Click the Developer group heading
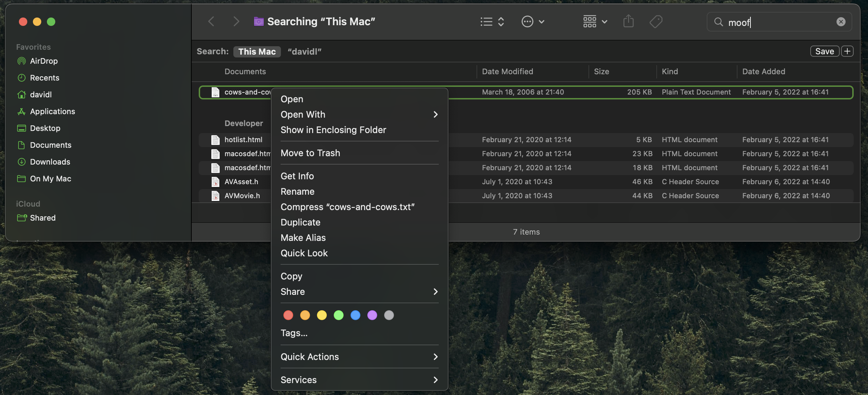 pyautogui.click(x=244, y=123)
